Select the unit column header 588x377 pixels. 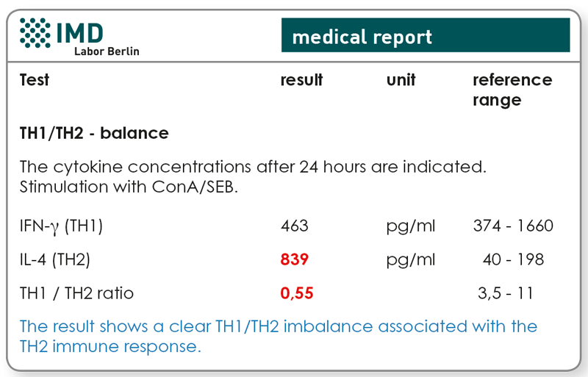tap(401, 80)
